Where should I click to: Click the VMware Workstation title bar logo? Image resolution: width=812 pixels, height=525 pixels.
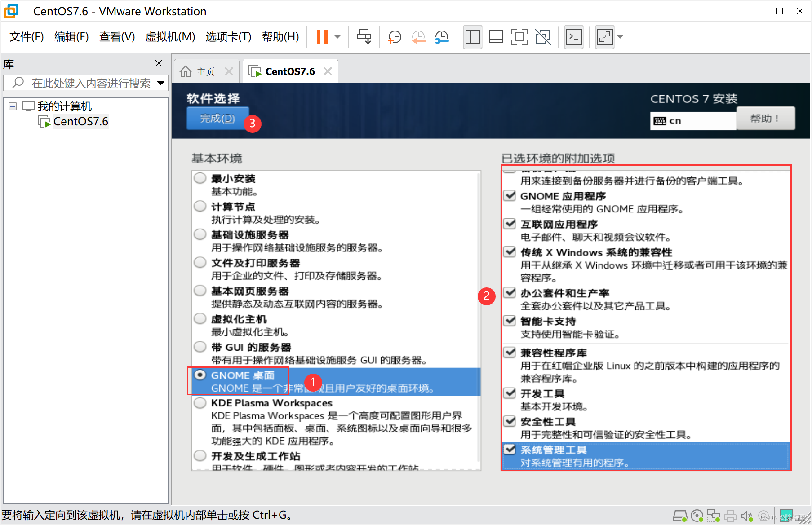pos(11,11)
